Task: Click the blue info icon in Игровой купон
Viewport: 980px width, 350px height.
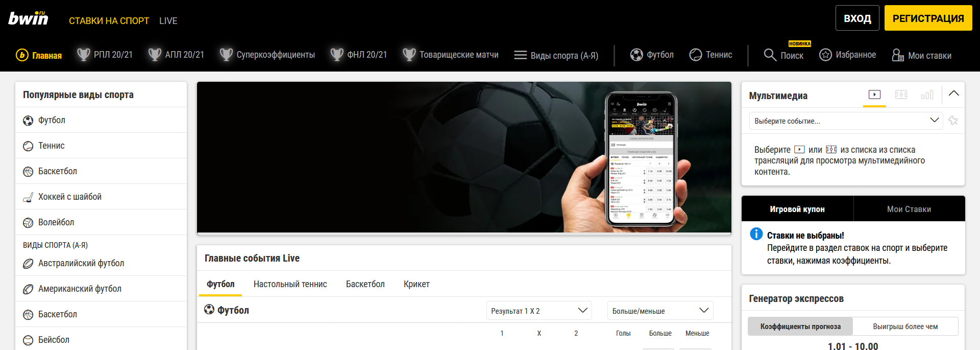Action: [x=756, y=234]
